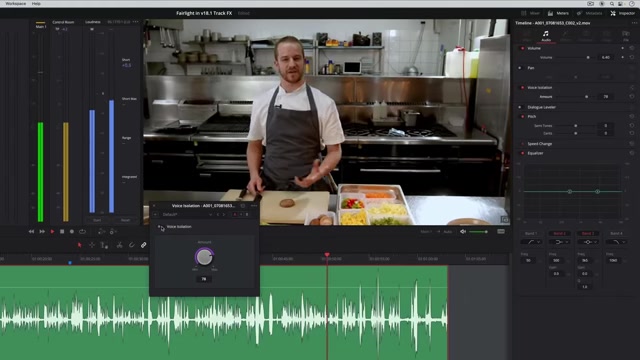Reset the Voice Isolation Amount
The image size is (640, 360).
[x=632, y=97]
